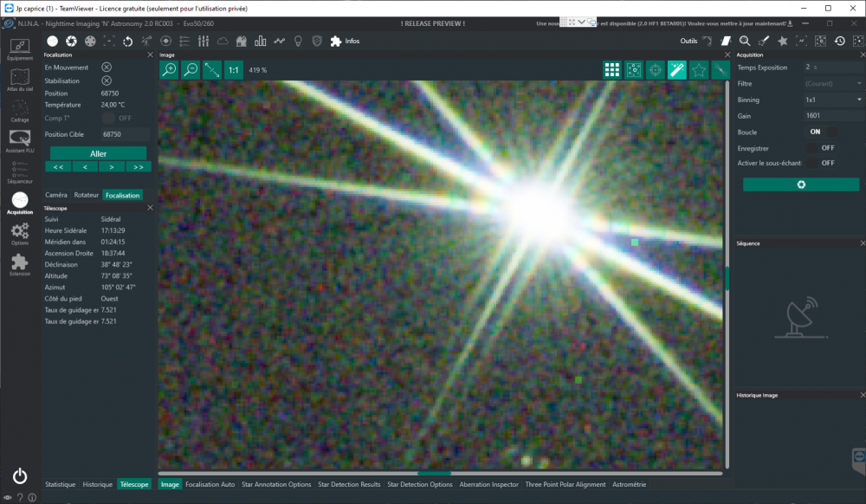Click power button at bottom left
The height and width of the screenshot is (504, 866).
coord(20,475)
